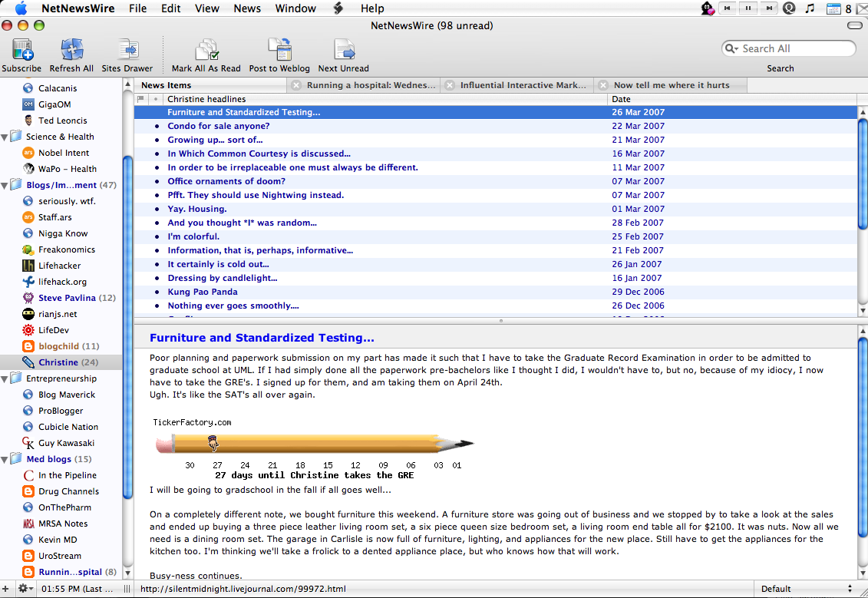Click the Subscribe toolbar icon
The height and width of the screenshot is (598, 868).
point(22,49)
